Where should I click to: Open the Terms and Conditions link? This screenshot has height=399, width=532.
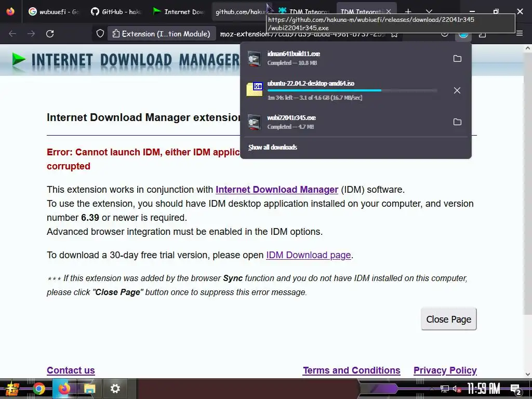coord(352,370)
